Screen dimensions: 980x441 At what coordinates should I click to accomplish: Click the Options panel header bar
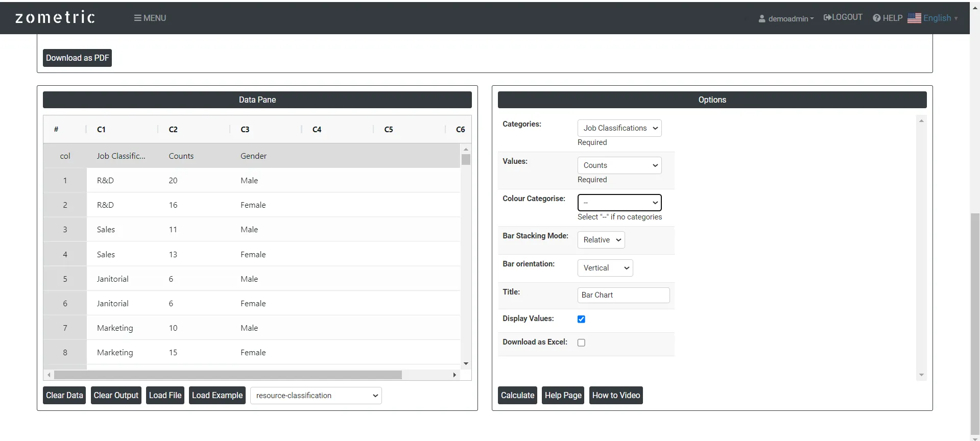[712, 100]
